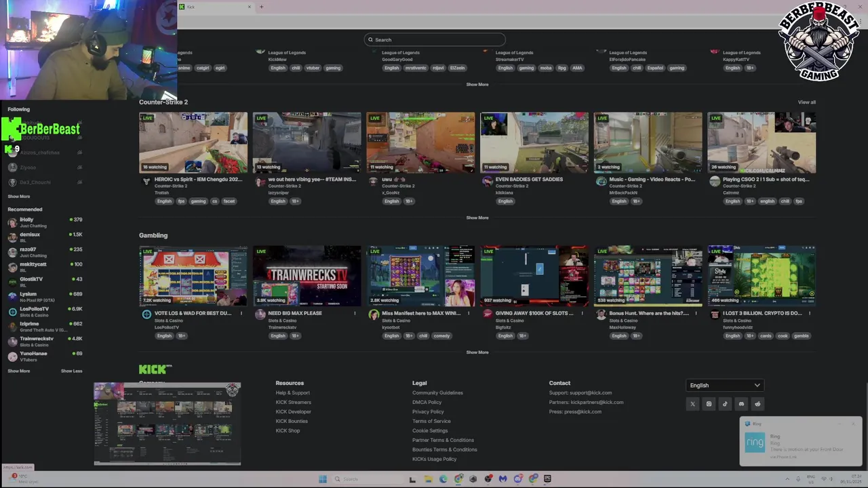868x488 pixels.
Task: Open options menu on VOTE LOS & WAD stream
Action: pos(241,313)
